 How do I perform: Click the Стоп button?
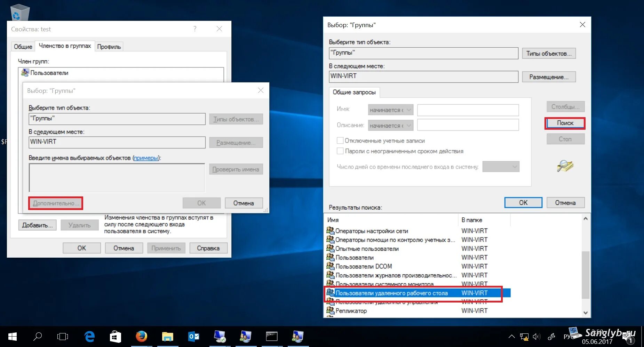[x=565, y=139]
